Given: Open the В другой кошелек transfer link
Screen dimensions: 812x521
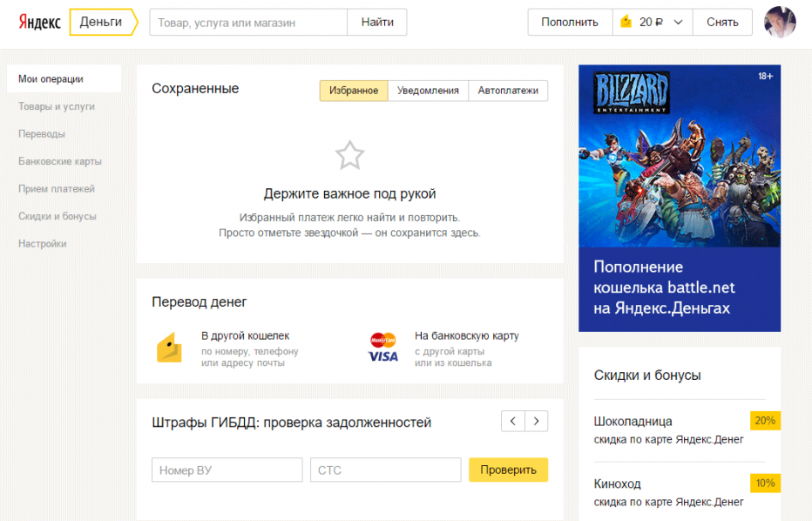Looking at the screenshot, I should coord(246,335).
